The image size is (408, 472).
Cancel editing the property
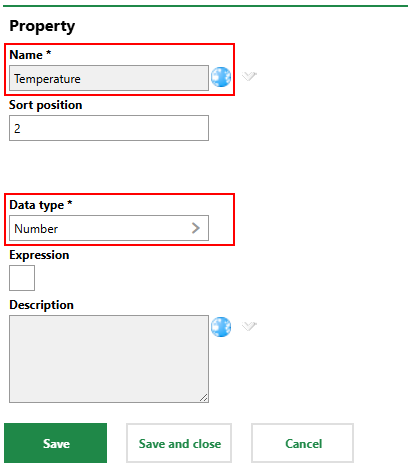(x=303, y=443)
